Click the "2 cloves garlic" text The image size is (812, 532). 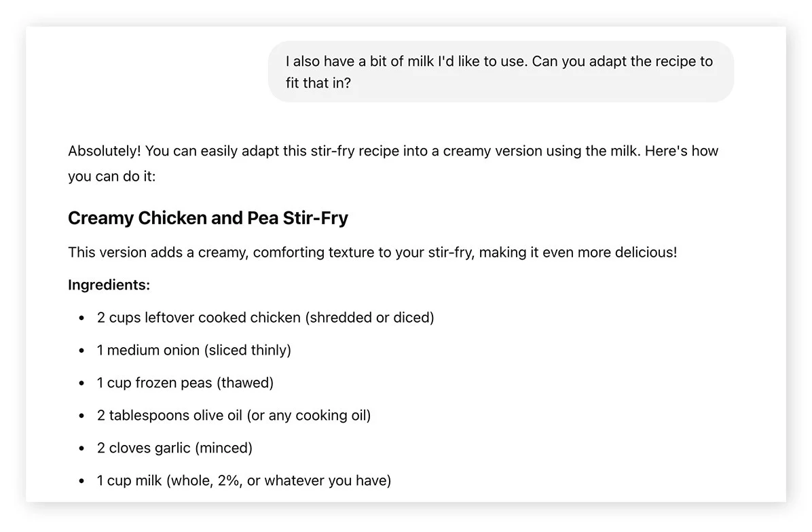143,448
